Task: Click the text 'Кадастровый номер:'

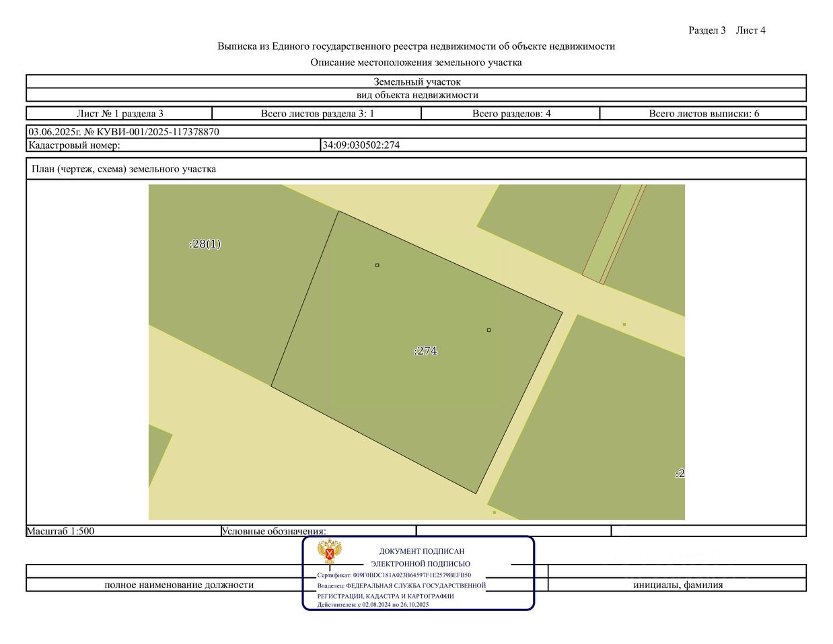Action: (x=74, y=145)
